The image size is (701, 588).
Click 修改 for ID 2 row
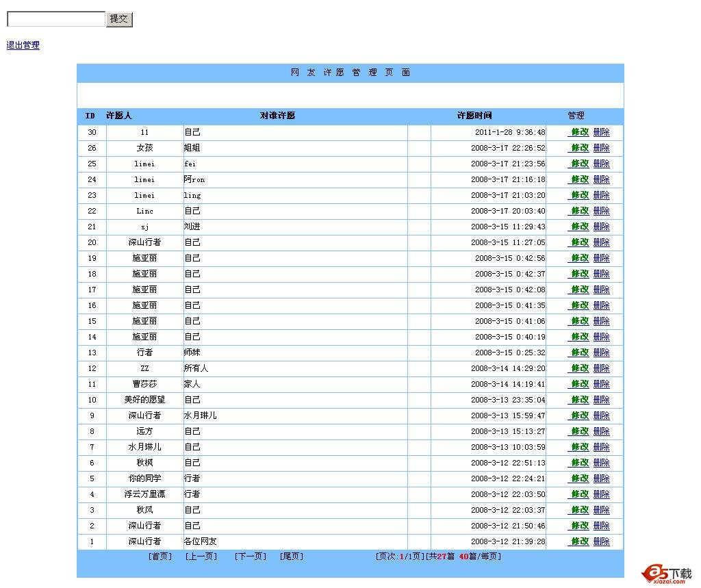580,526
